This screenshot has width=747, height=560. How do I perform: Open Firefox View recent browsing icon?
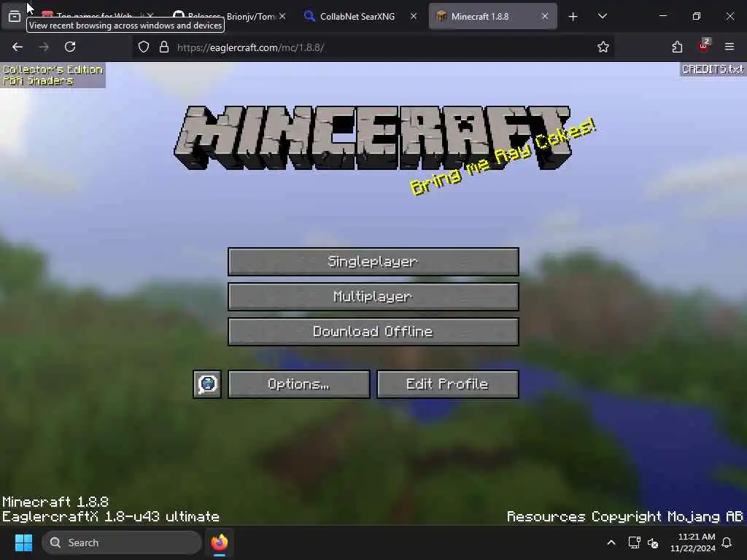(15, 16)
